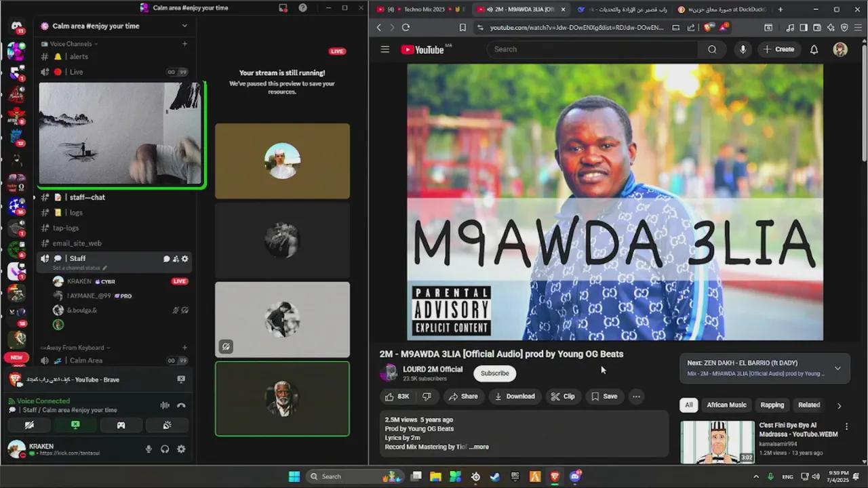Image resolution: width=868 pixels, height=488 pixels.
Task: Collapse the Calm area server dropdown
Action: pyautogui.click(x=184, y=26)
